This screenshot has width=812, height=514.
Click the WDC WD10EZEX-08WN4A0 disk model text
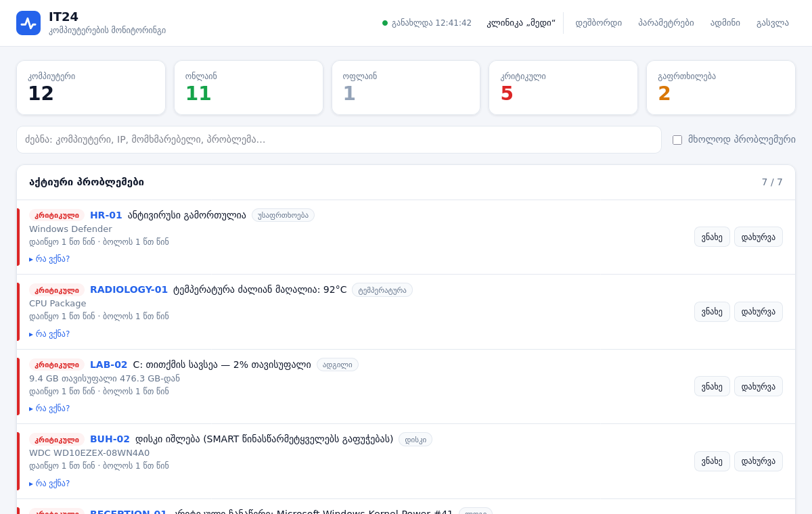point(89,453)
